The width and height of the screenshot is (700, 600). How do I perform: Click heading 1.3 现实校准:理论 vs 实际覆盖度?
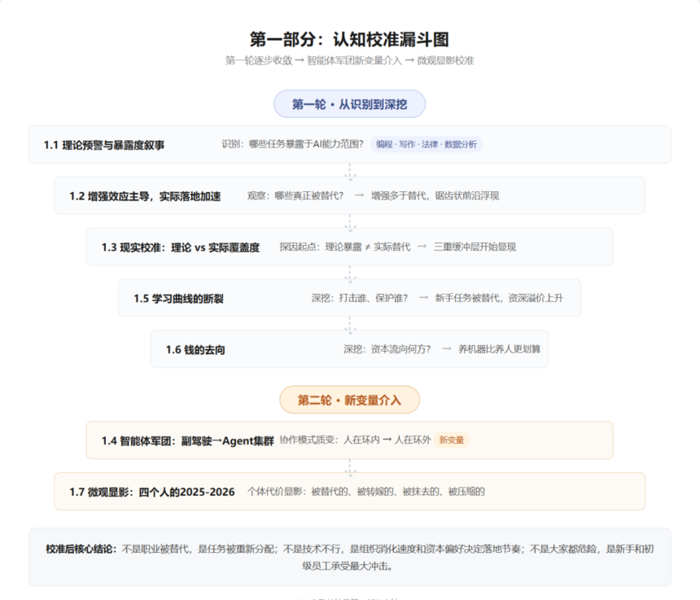pos(181,247)
